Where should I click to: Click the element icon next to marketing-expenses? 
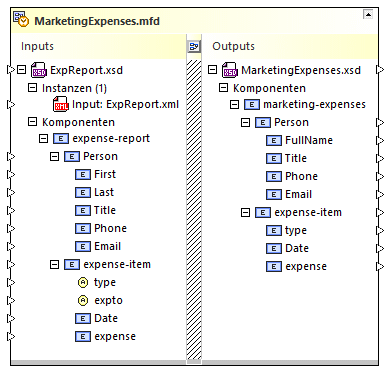tap(252, 105)
